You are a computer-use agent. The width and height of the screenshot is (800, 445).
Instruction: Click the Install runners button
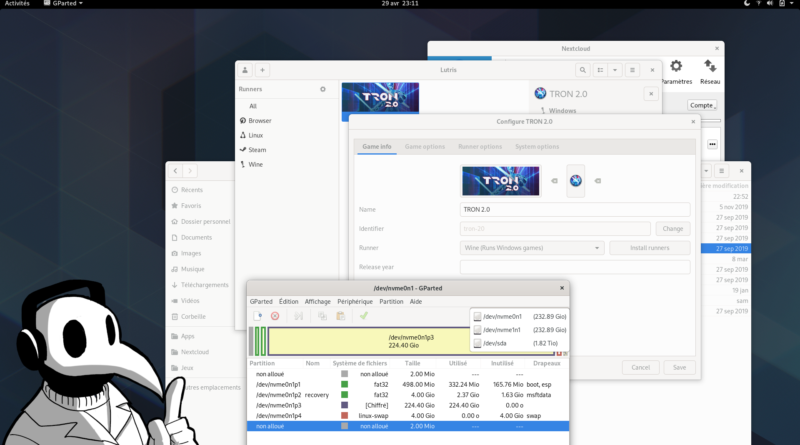click(x=649, y=248)
